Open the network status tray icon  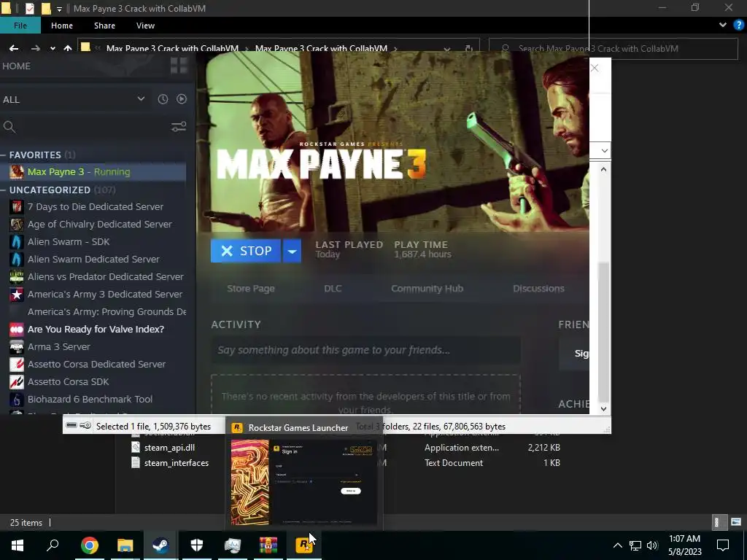click(x=635, y=545)
